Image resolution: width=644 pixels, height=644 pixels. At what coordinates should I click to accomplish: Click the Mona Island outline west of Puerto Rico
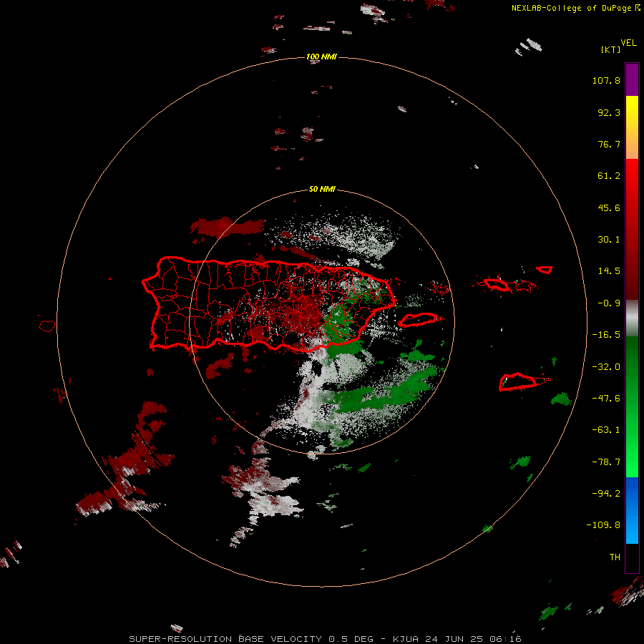(x=47, y=326)
